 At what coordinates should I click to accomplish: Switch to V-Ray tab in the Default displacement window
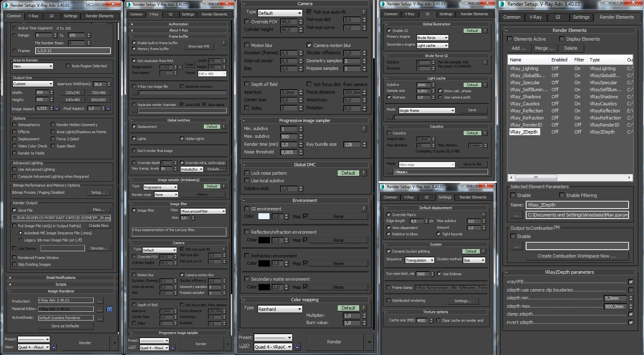[409, 197]
